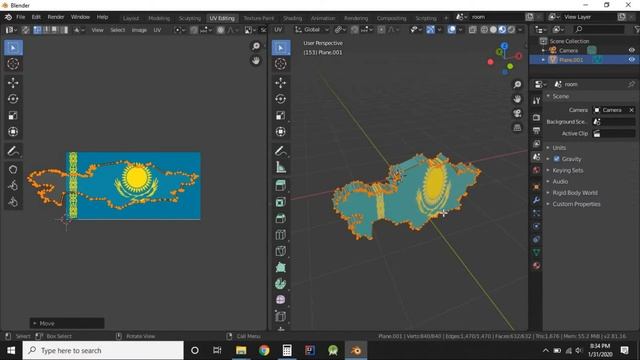The height and width of the screenshot is (360, 640).
Task: Toggle X-ray display in 3D viewport
Action: pos(472,30)
